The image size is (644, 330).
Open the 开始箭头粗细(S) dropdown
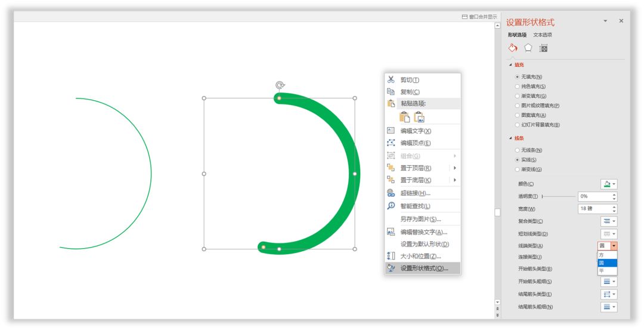click(x=609, y=282)
